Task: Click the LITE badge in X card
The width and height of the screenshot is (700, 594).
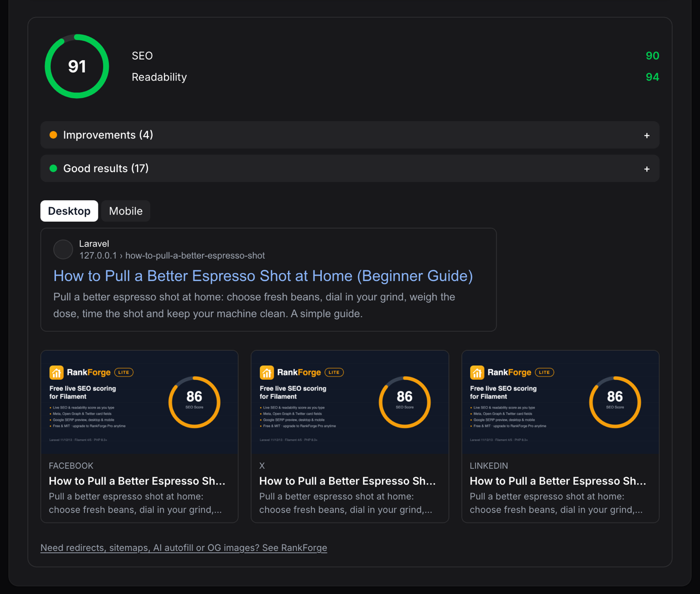Action: pyautogui.click(x=334, y=372)
